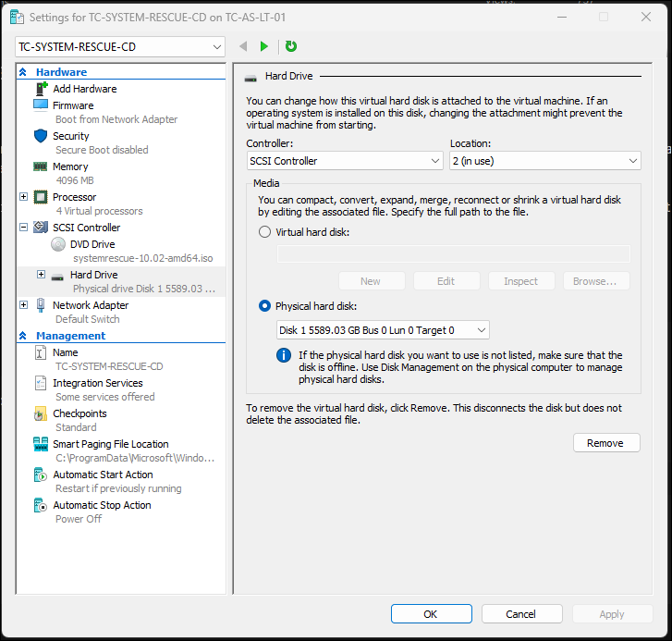The height and width of the screenshot is (641, 672).
Task: Click the Hard Drive icon in tree
Action: [57, 277]
